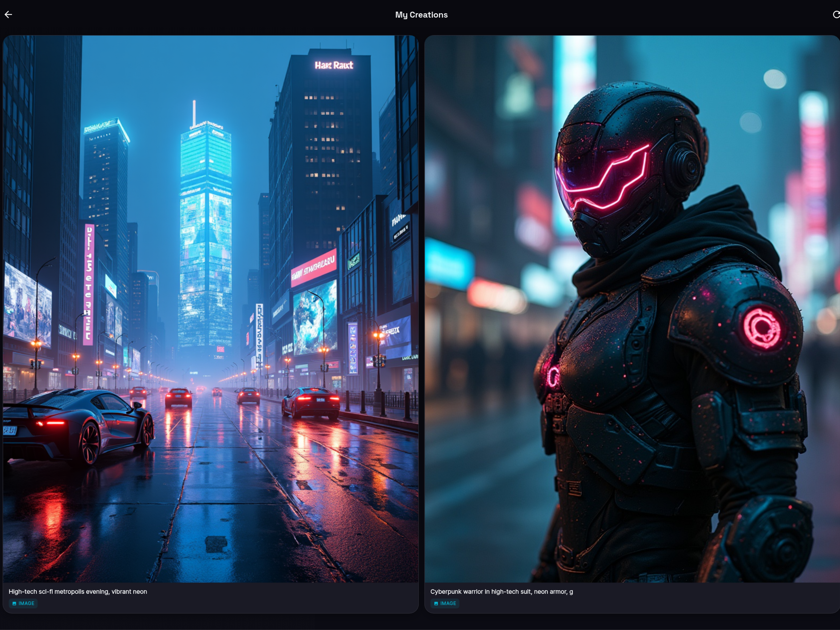The image size is (840, 630).
Task: Open the cyberpunk warrior image
Action: point(632,309)
